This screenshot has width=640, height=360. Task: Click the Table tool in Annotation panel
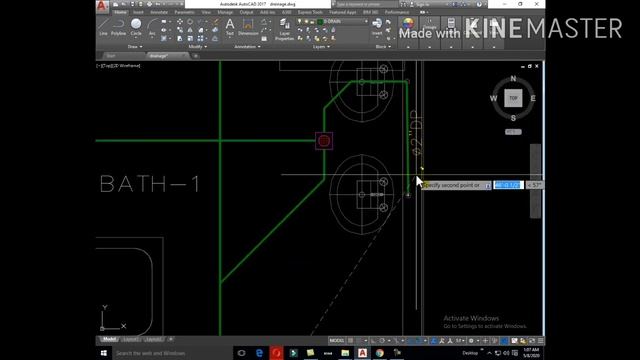[264, 39]
